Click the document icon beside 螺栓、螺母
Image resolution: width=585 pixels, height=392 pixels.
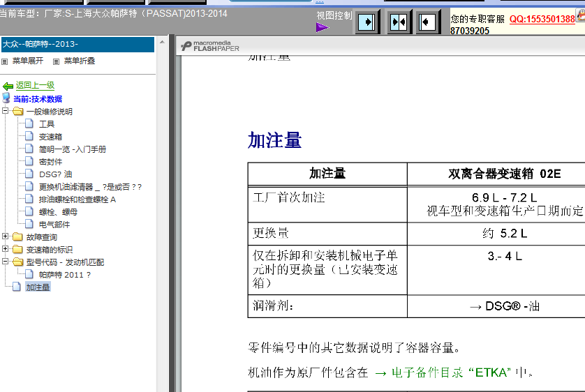pos(29,211)
